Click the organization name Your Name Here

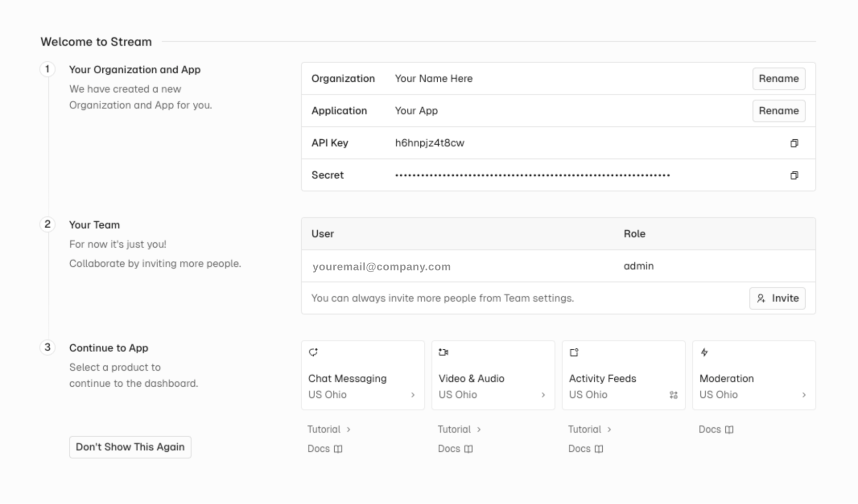pos(434,79)
